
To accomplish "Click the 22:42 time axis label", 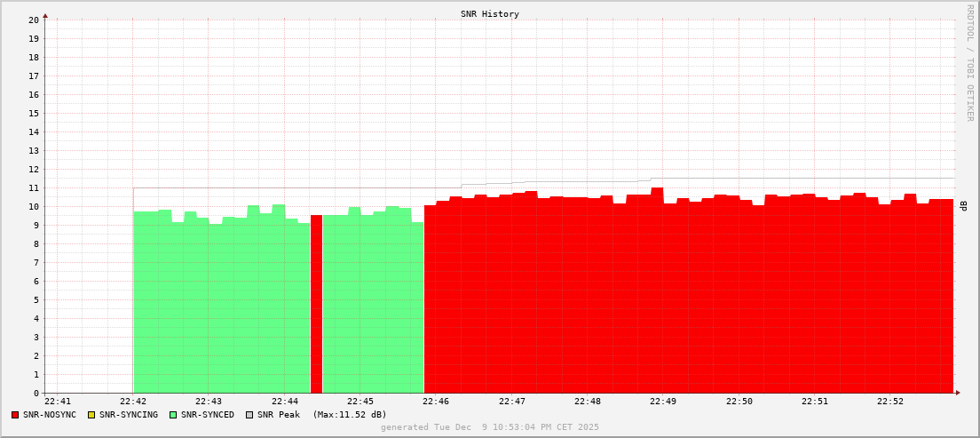I will click(x=133, y=402).
